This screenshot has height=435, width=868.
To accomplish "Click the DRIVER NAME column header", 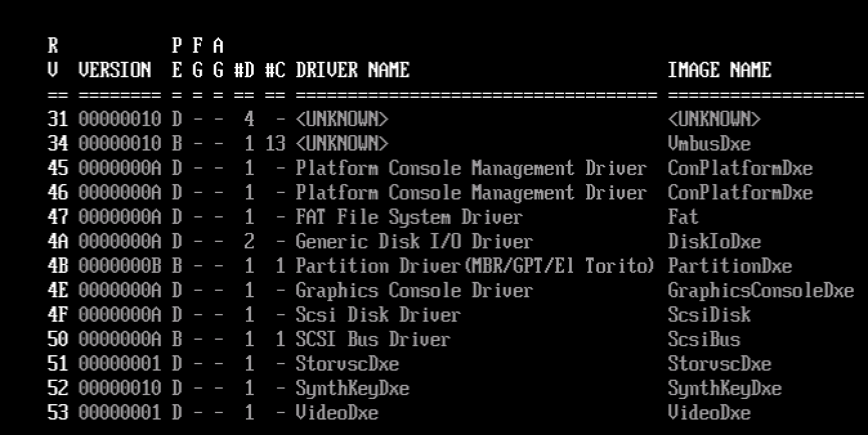I will [x=352, y=69].
